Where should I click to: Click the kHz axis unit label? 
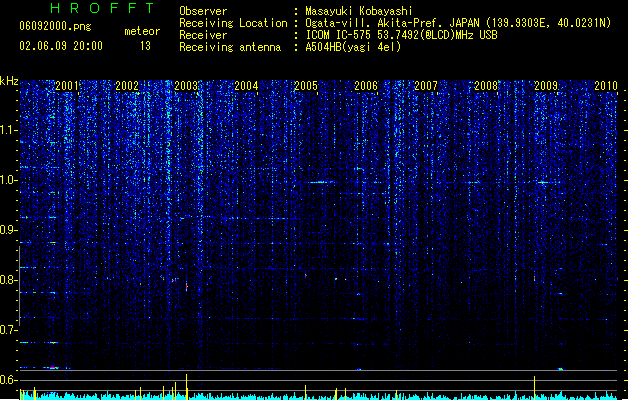[9, 81]
